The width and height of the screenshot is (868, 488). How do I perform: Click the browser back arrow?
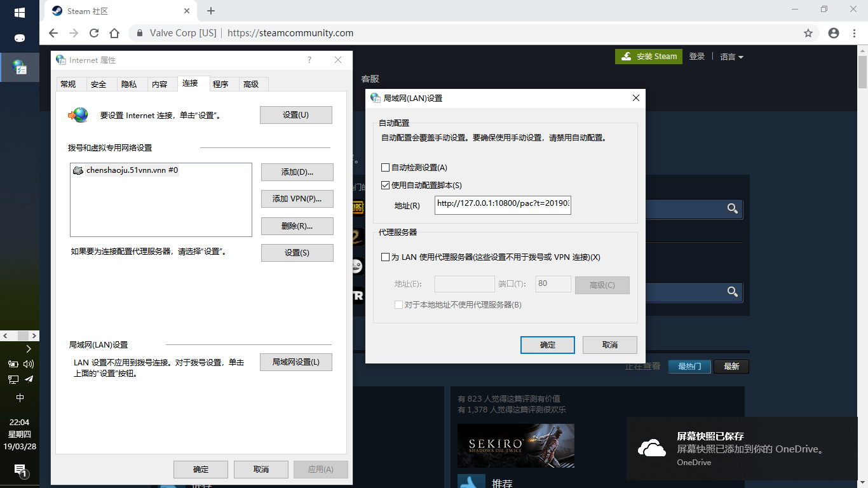(x=53, y=32)
